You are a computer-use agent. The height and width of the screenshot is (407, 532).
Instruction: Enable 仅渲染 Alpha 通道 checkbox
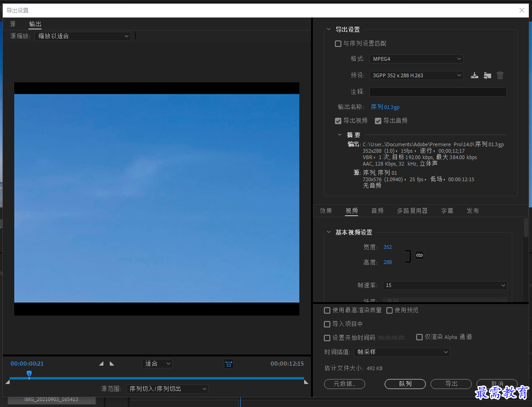[419, 337]
